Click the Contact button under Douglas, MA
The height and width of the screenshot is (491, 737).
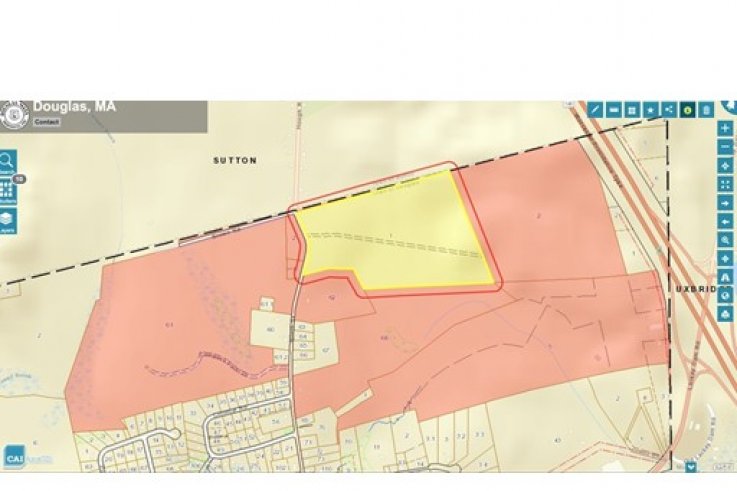(x=47, y=122)
